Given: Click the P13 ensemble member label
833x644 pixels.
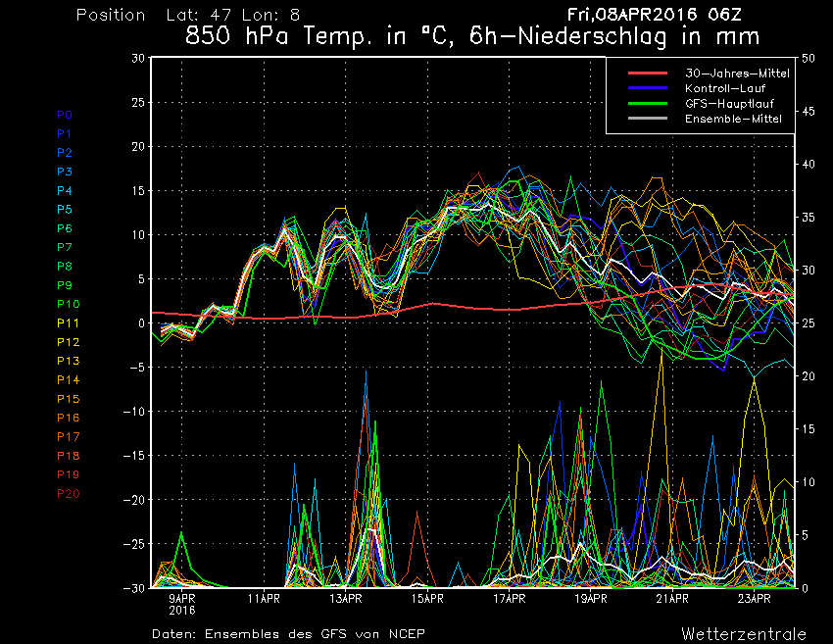Looking at the screenshot, I should (68, 362).
